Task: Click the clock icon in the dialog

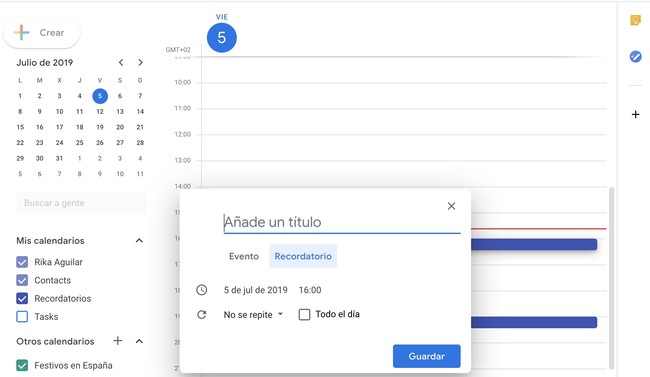Action: pyautogui.click(x=201, y=290)
